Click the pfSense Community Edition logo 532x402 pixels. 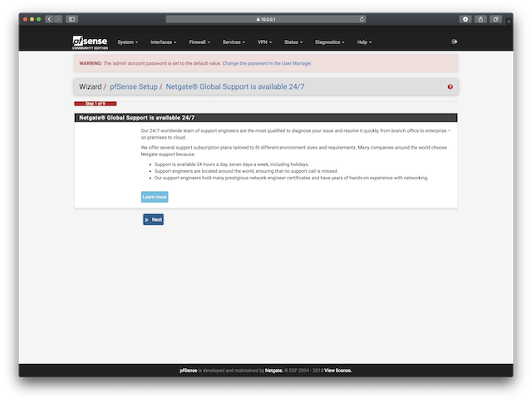pos(91,42)
